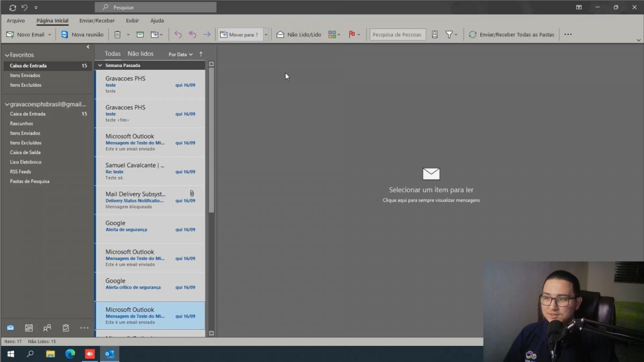Open the quick access toolbar customize arrow

36,8
